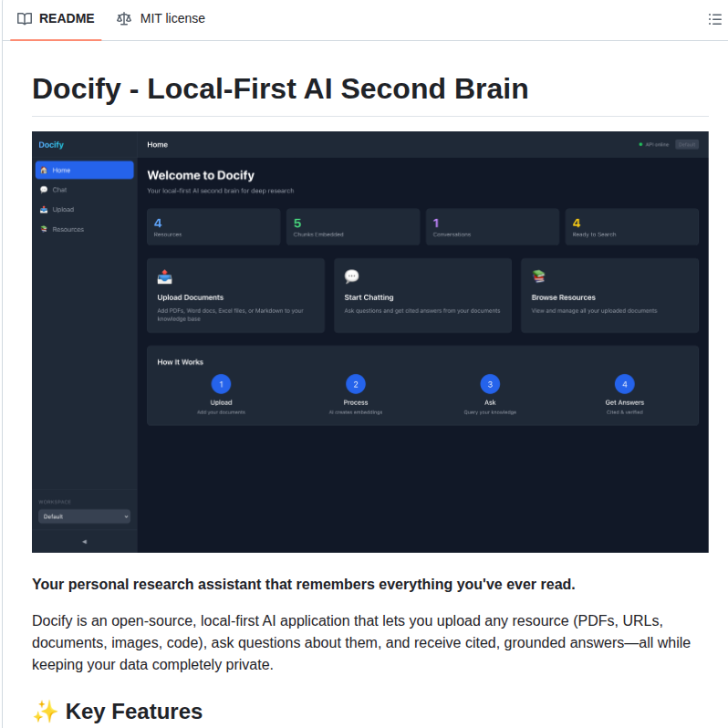Image resolution: width=728 pixels, height=728 pixels.
Task: Click the books icon on Browse Resources
Action: 538,276
